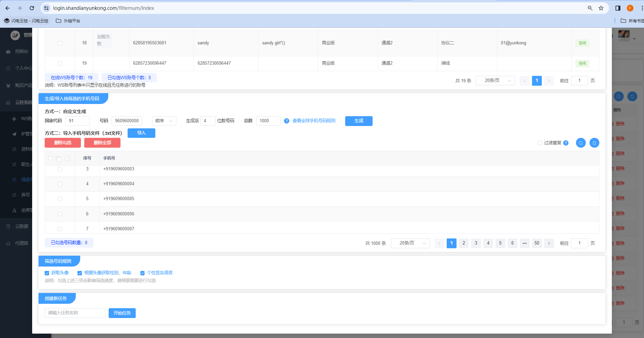The image size is (644, 338).
Task: Click the blue 生成 button
Action: (359, 121)
